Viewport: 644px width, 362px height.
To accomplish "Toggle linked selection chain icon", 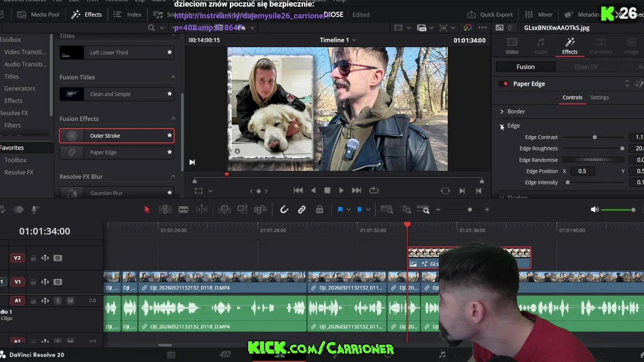I will click(301, 210).
